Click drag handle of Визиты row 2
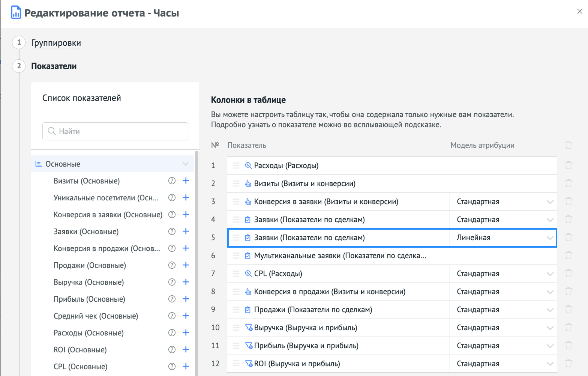The height and width of the screenshot is (376, 588). tap(236, 183)
